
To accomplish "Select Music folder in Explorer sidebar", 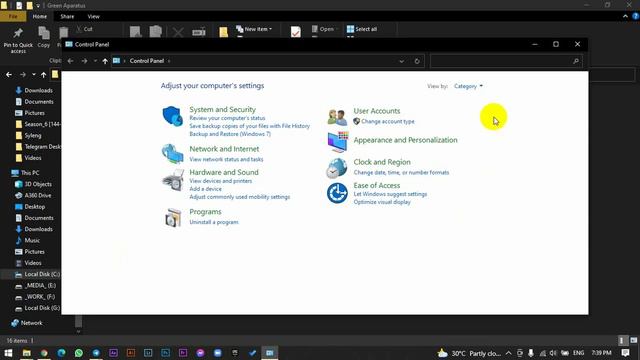I will [28, 240].
